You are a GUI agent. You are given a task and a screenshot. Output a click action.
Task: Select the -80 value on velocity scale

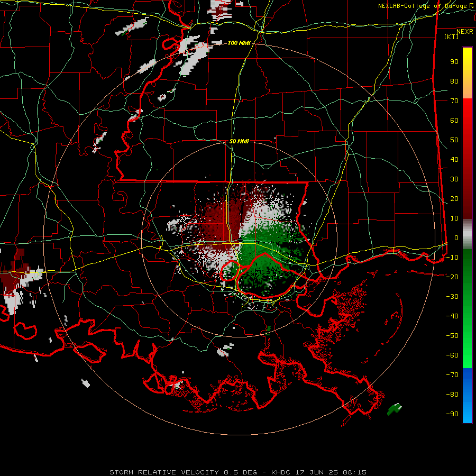[452, 395]
